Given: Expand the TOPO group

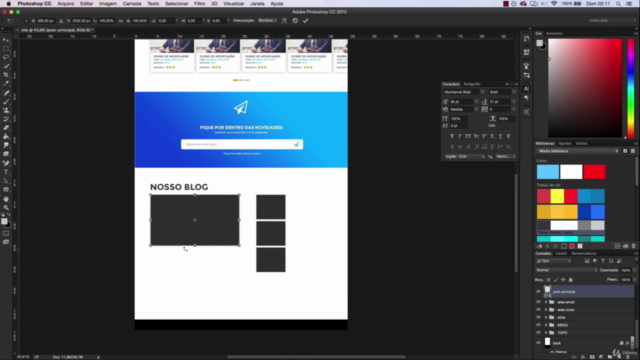Looking at the screenshot, I should [546, 333].
